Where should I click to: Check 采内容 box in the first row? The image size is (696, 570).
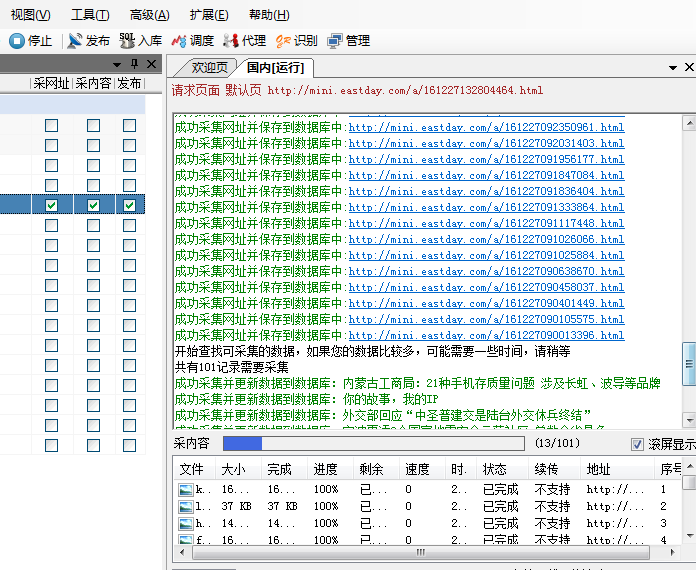[93, 125]
